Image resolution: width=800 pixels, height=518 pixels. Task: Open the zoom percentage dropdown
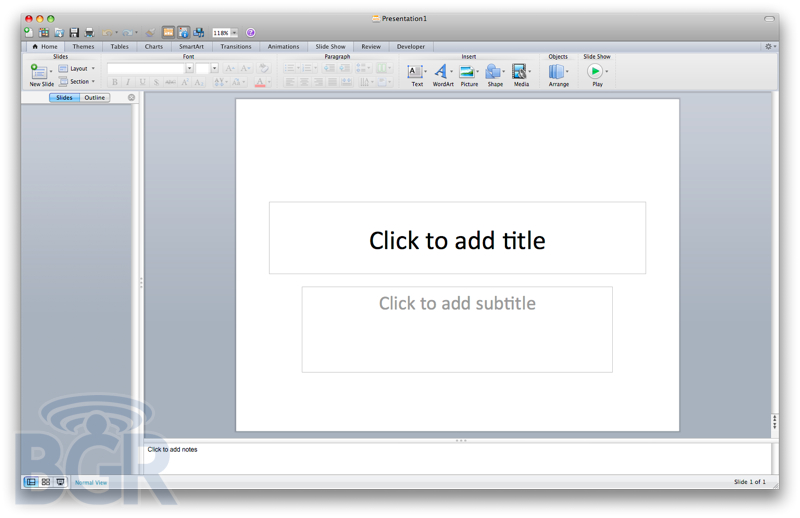pyautogui.click(x=234, y=33)
